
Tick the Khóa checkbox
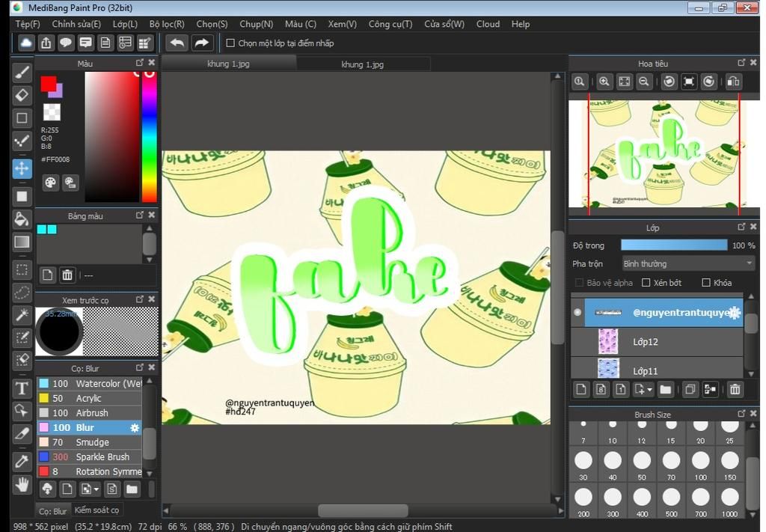point(706,283)
